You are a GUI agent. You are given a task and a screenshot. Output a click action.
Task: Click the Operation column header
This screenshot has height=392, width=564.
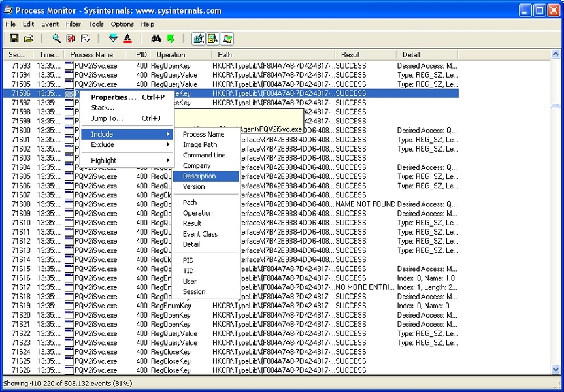point(171,55)
